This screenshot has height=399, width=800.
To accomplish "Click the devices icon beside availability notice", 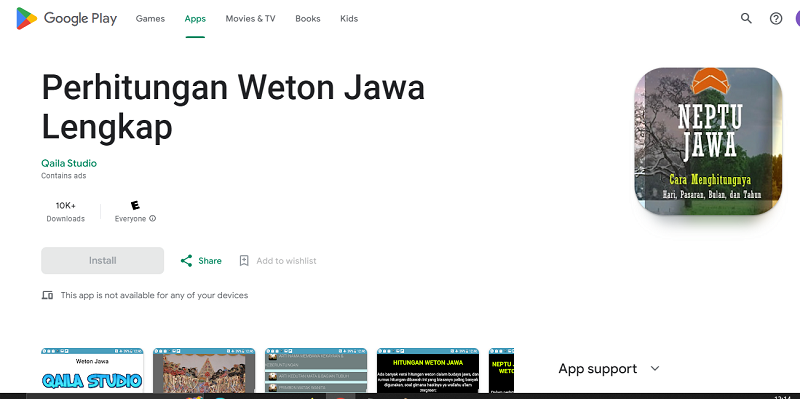I will (47, 295).
